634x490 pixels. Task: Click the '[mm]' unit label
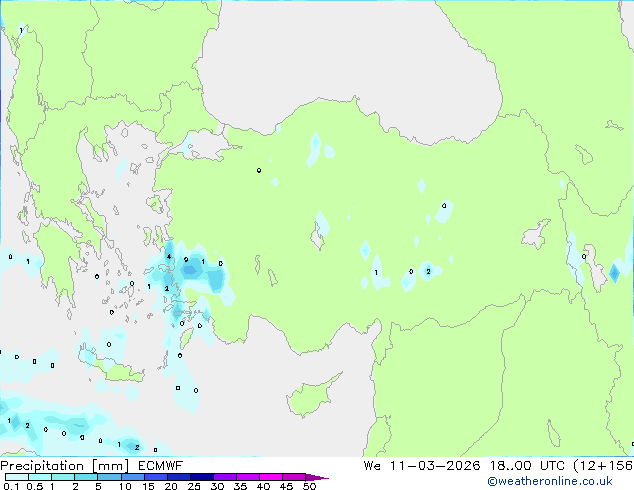pyautogui.click(x=111, y=466)
